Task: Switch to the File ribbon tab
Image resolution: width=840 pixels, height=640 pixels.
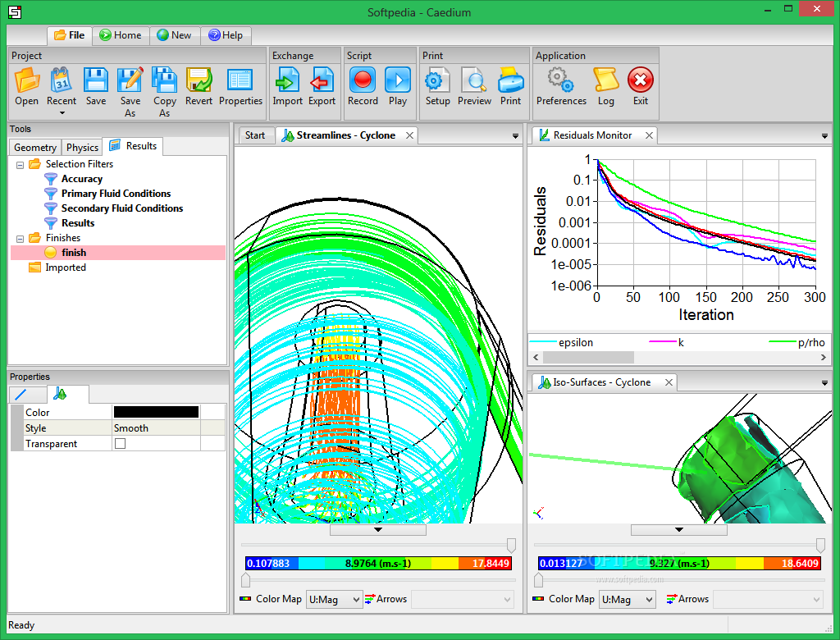Action: 70,35
